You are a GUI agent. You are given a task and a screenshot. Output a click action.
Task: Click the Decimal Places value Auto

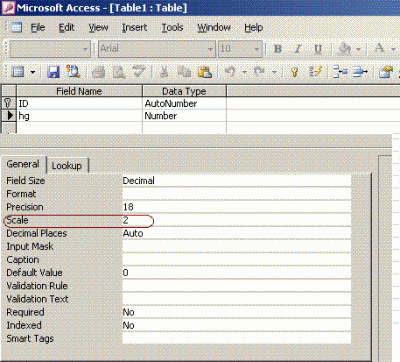236,233
